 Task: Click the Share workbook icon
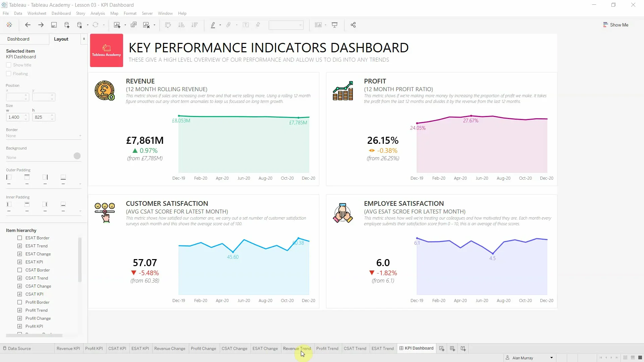353,25
